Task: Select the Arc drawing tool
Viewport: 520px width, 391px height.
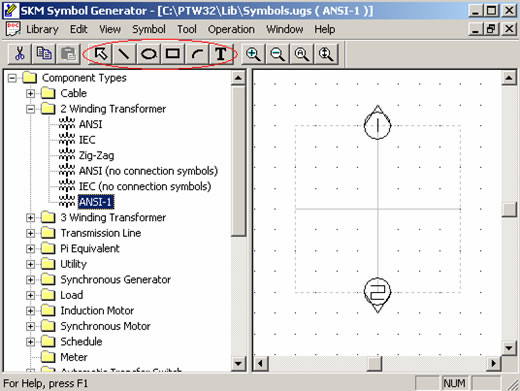Action: pos(197,54)
